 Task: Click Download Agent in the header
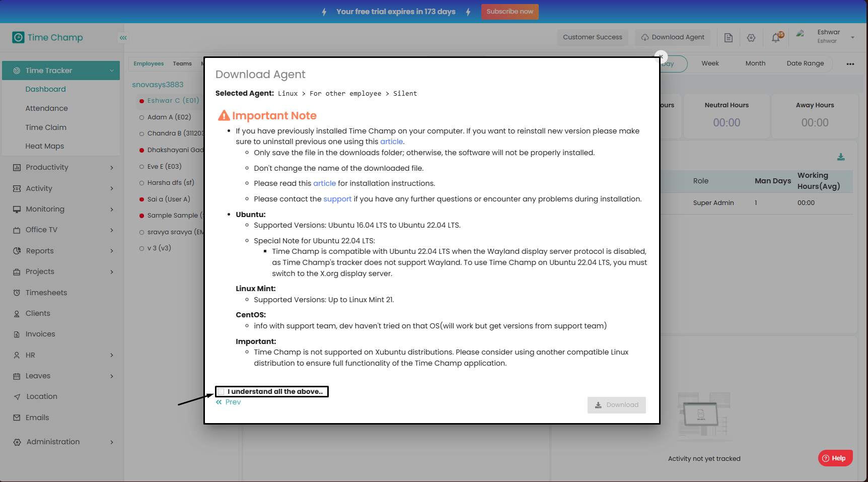672,37
